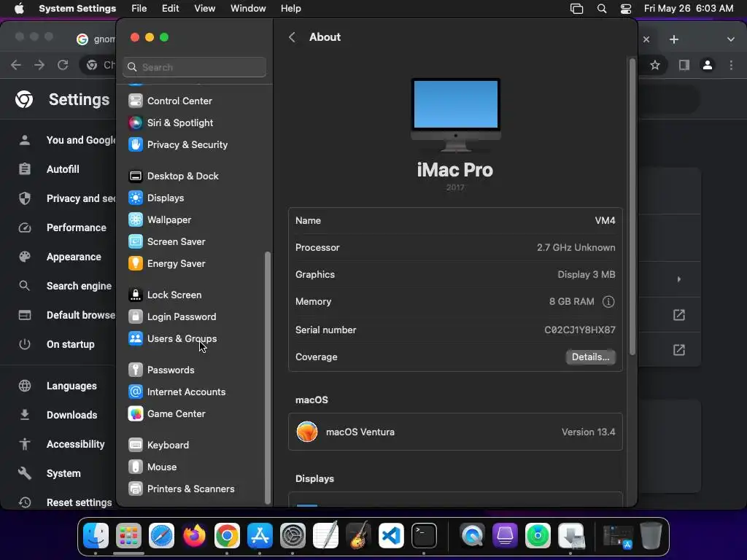Image resolution: width=747 pixels, height=560 pixels.
Task: Expand the arrow row in Chrome settings
Action: click(679, 279)
